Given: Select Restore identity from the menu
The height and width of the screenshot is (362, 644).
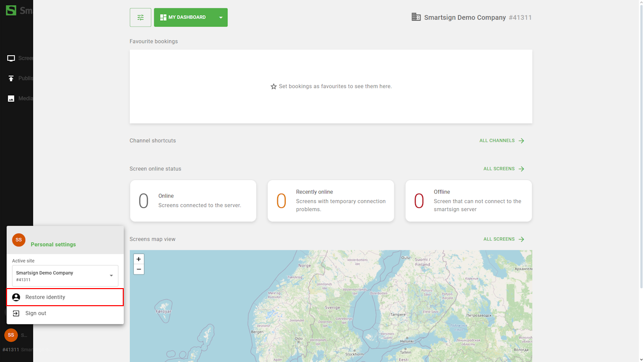Looking at the screenshot, I should tap(65, 297).
